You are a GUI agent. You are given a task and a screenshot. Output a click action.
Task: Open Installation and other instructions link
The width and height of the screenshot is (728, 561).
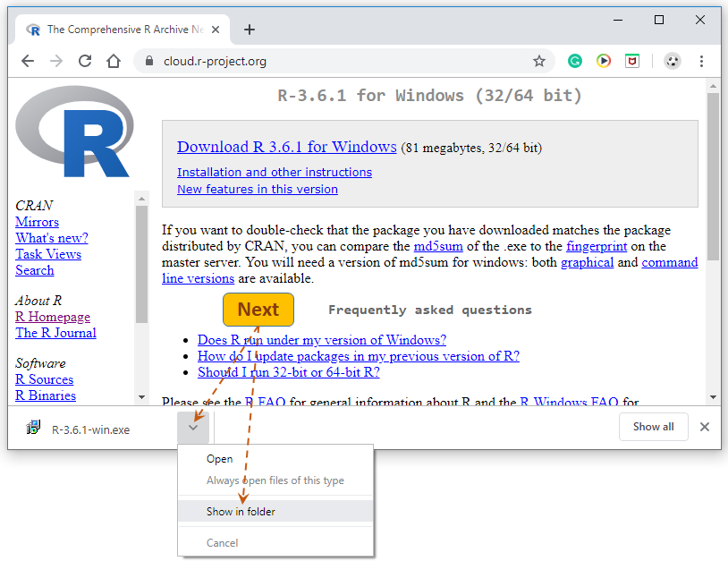pyautogui.click(x=275, y=173)
